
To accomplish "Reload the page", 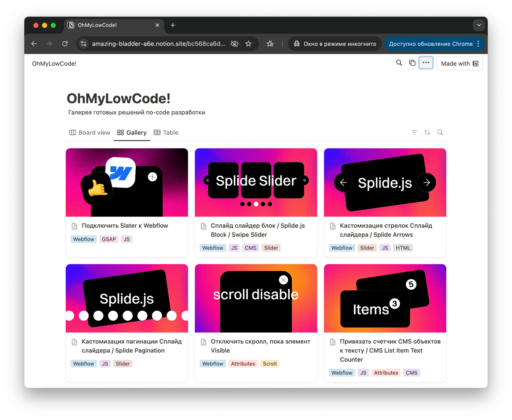I will [65, 44].
